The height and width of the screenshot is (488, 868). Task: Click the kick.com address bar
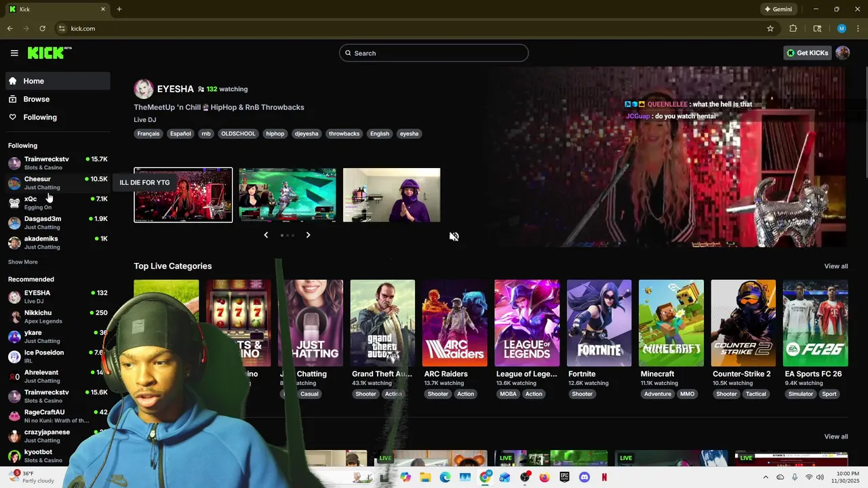407,28
